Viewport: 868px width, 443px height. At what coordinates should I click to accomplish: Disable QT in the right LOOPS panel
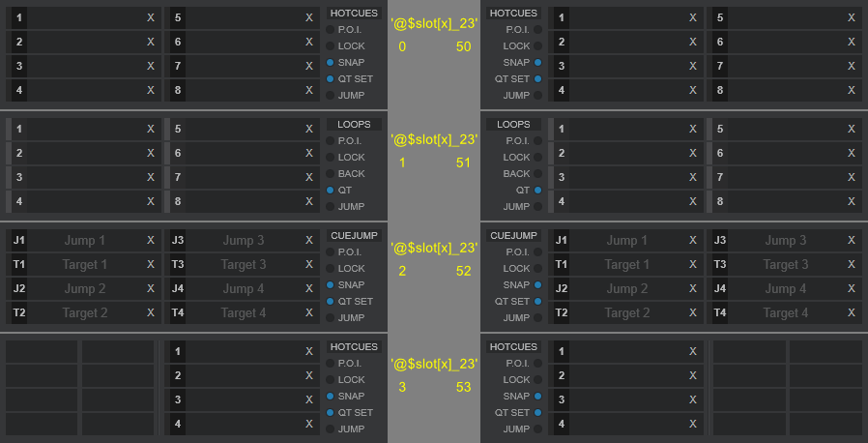pos(537,190)
